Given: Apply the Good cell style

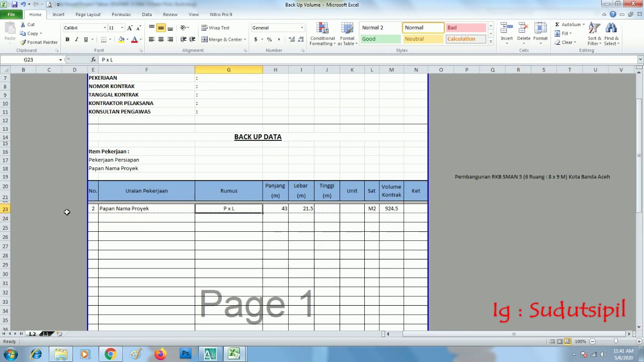Looking at the screenshot, I should [x=380, y=39].
